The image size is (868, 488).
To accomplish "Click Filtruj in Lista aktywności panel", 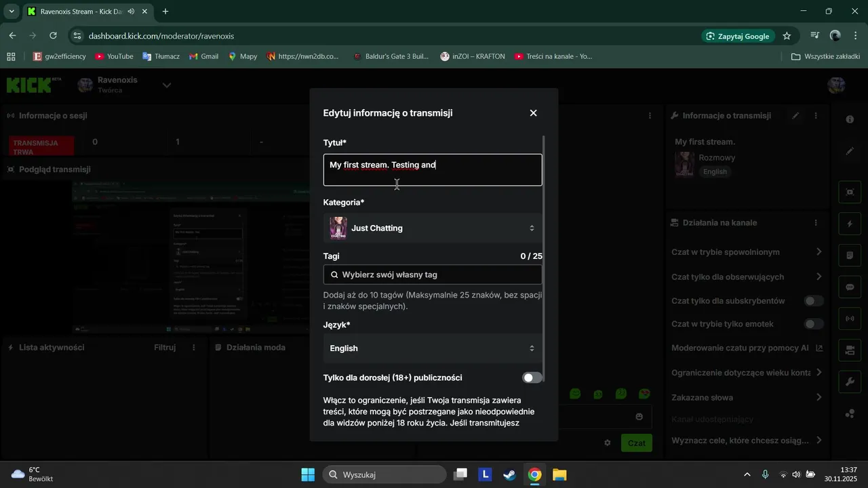I will 165,348.
